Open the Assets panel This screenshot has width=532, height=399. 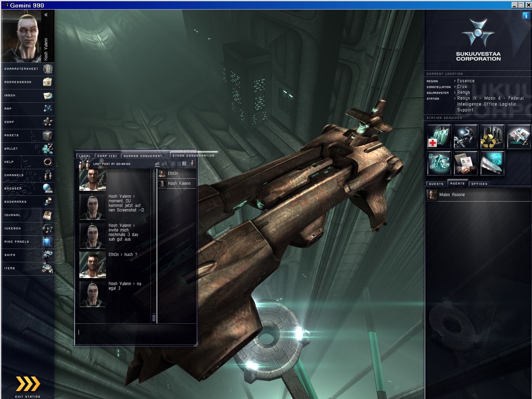27,135
